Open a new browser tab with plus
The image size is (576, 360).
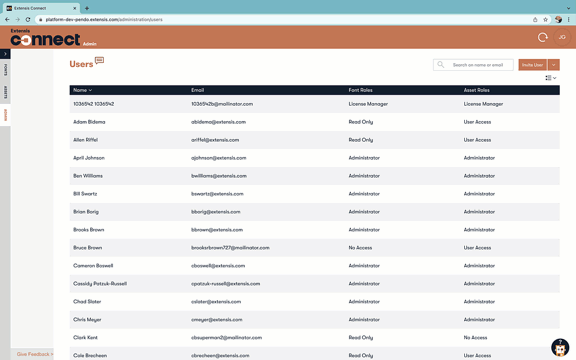tap(87, 8)
